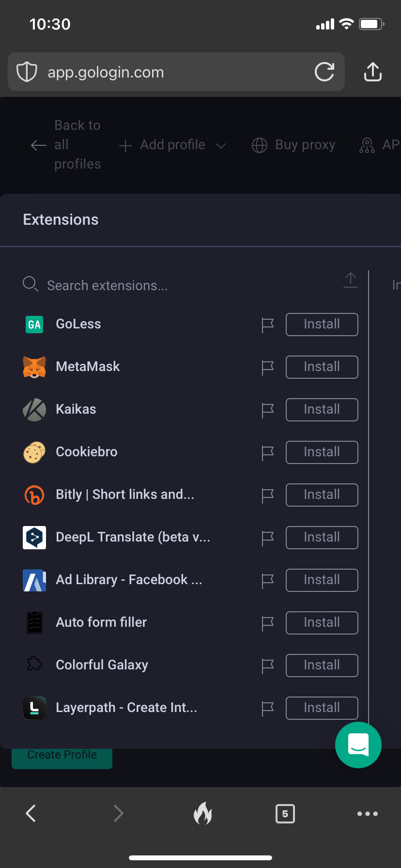Open the browser tabs counter
The height and width of the screenshot is (868, 401).
(x=285, y=813)
